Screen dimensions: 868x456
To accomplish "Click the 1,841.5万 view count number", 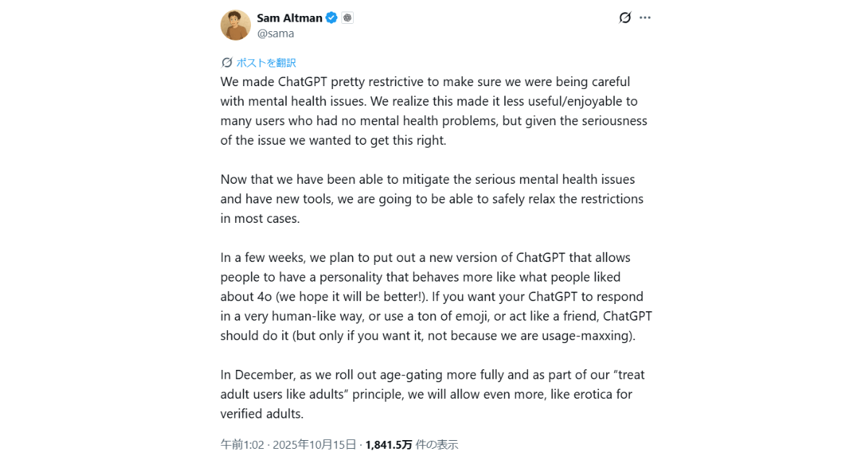I will [388, 444].
